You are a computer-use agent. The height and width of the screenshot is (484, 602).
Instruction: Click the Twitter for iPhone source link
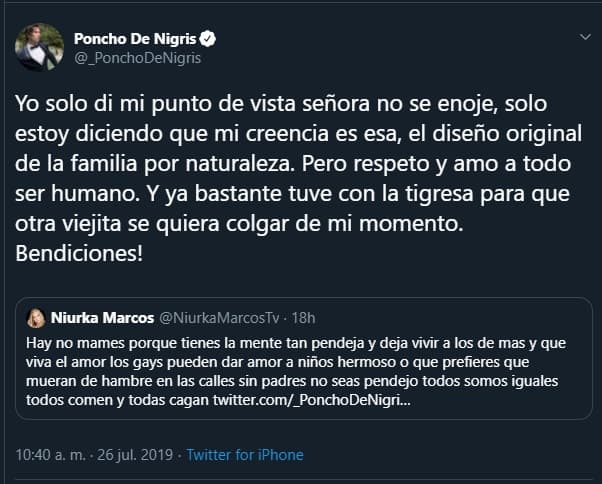coord(245,455)
